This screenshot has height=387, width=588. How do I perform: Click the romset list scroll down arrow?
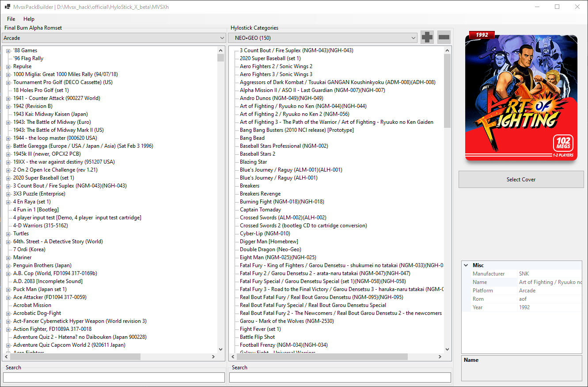pos(221,349)
